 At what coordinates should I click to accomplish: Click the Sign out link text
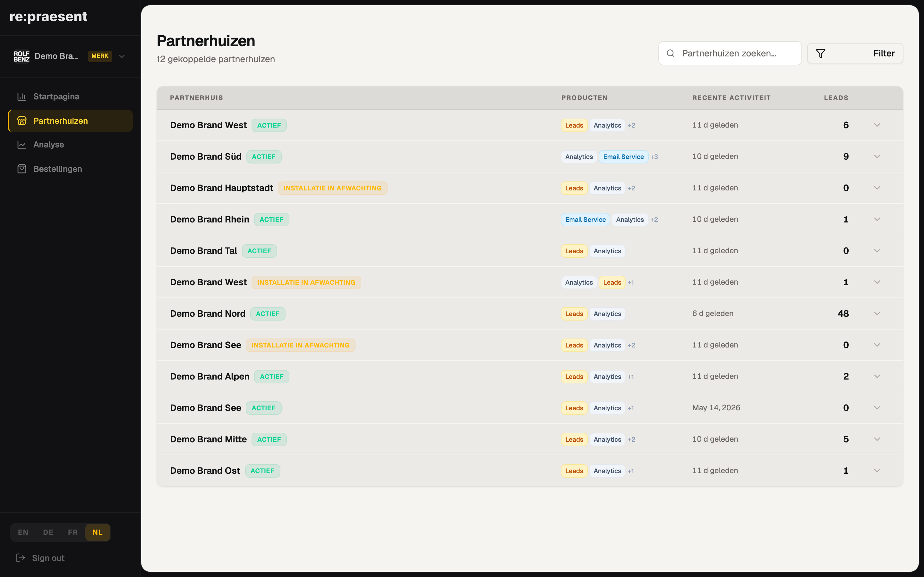point(48,558)
